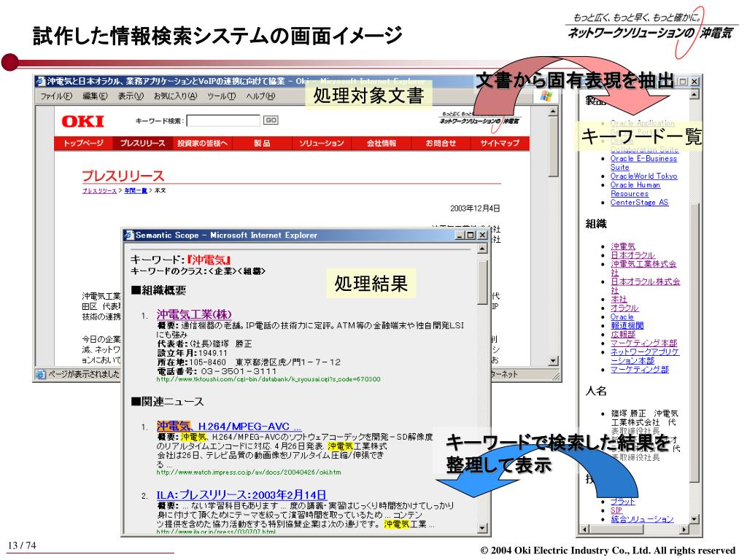This screenshot has width=747, height=560.
Task: Maximize the keyword list window
Action: click(683, 82)
